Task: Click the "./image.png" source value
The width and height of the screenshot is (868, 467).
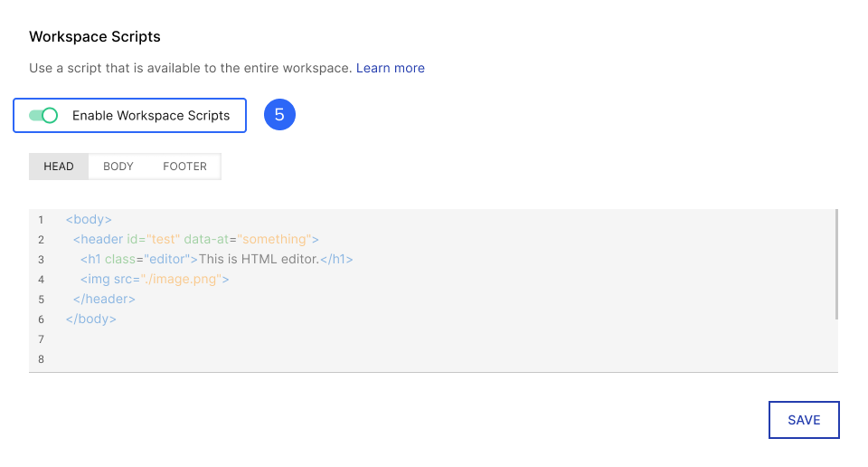Action: pyautogui.click(x=181, y=279)
